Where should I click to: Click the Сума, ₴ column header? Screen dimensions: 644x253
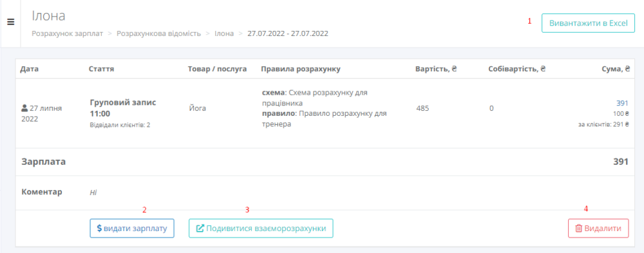pyautogui.click(x=616, y=69)
